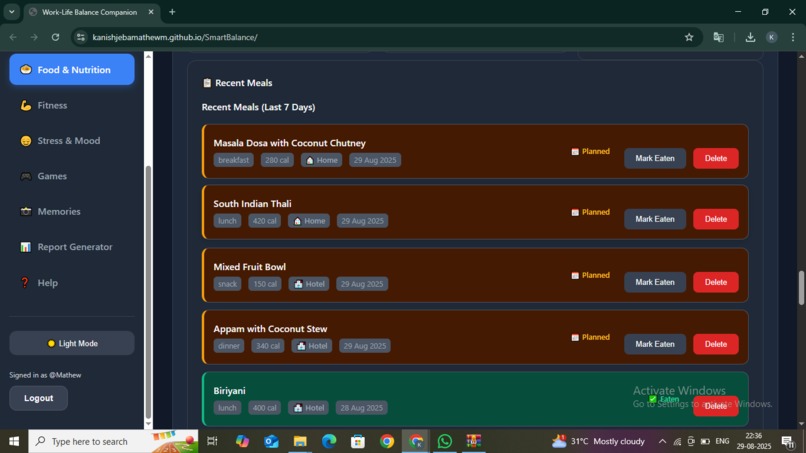Open the browser translate icon
806x453 pixels.
tap(719, 37)
